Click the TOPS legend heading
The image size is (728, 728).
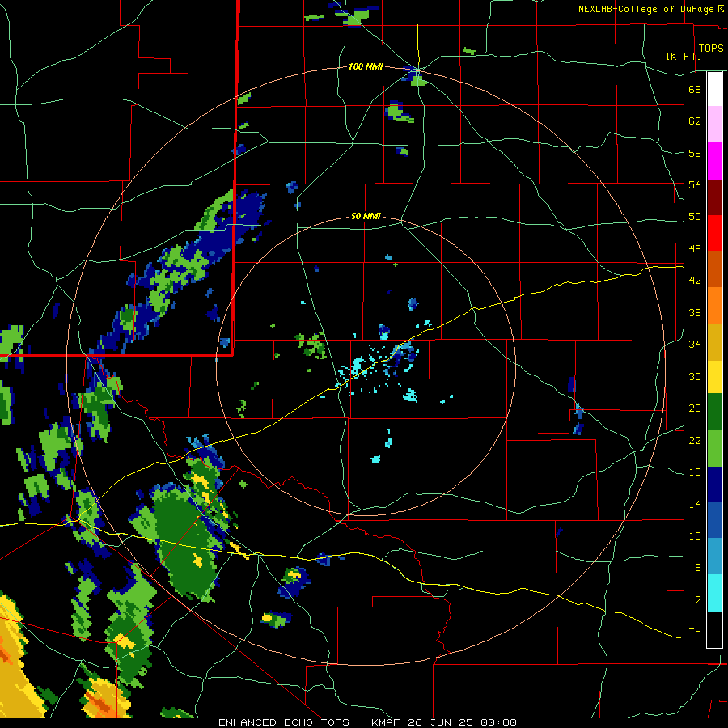tap(711, 49)
